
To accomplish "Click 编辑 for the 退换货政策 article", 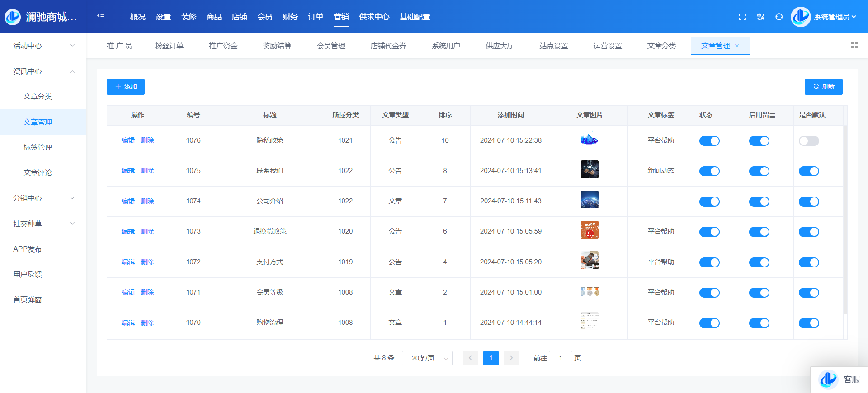I will tap(128, 231).
